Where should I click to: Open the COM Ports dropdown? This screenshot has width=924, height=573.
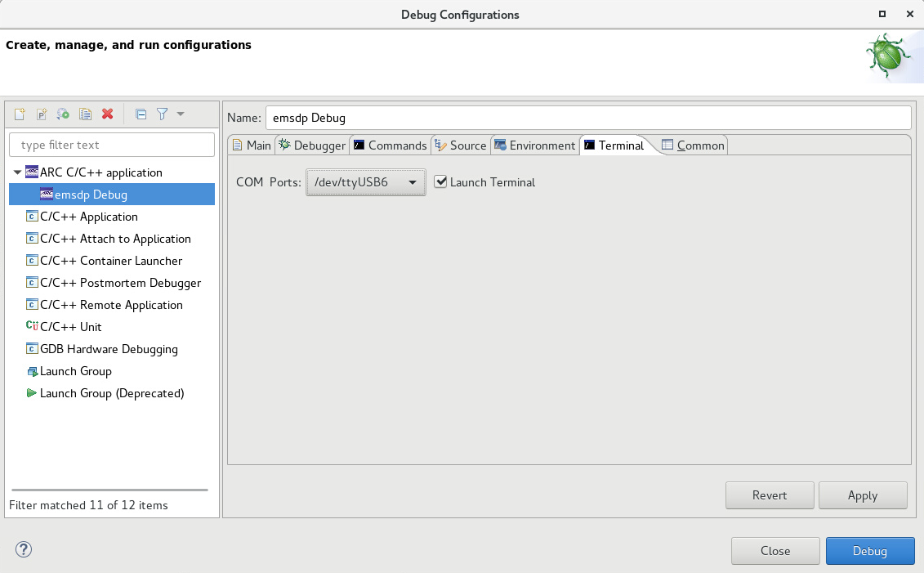click(x=413, y=181)
